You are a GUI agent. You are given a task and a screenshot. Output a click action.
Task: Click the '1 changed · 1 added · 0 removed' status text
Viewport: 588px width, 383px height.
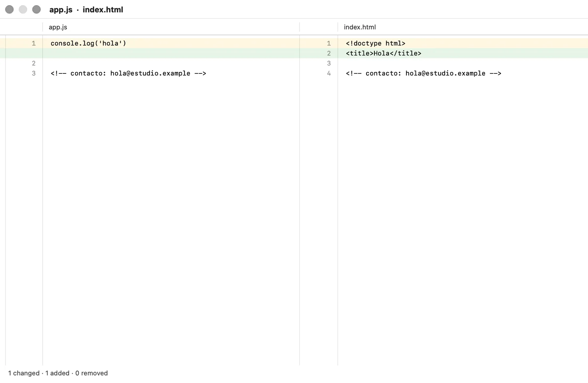(58, 373)
